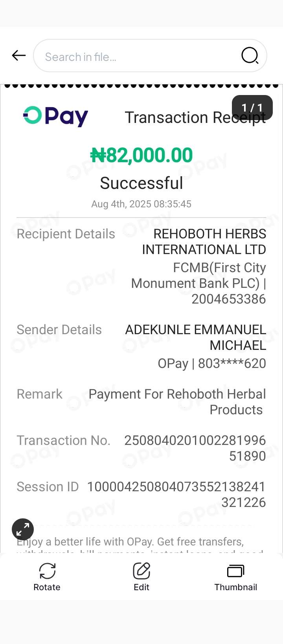Select the Session ID number
Image resolution: width=283 pixels, height=644 pixels.
176,494
